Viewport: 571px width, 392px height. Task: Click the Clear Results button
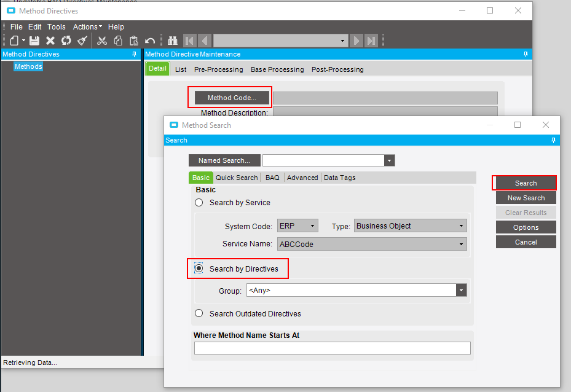[526, 213]
